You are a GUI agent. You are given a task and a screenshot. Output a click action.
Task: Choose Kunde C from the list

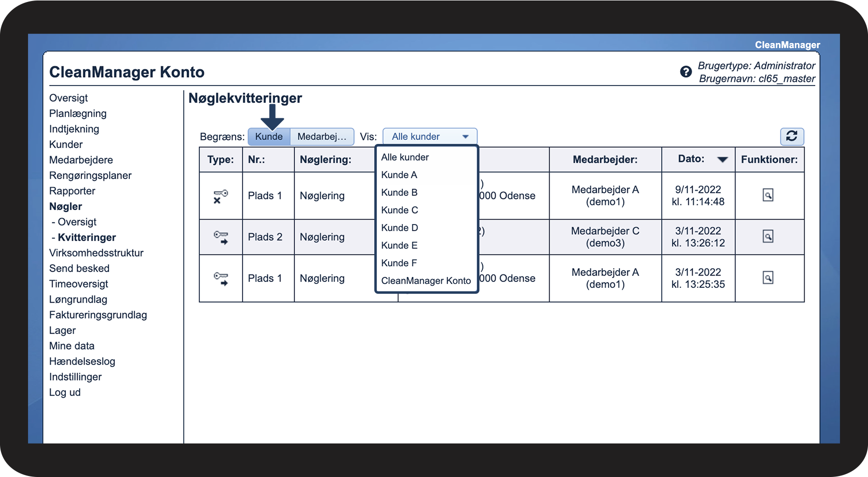point(399,210)
